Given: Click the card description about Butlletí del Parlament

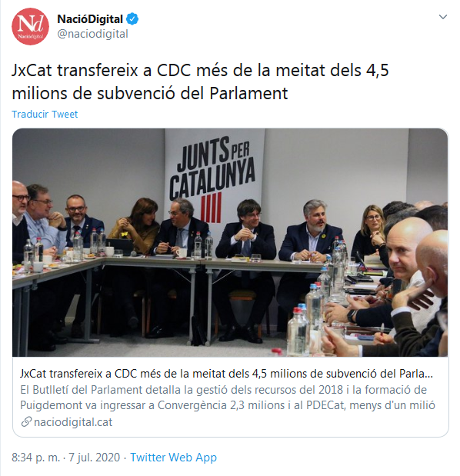Looking at the screenshot, I should pos(228,398).
